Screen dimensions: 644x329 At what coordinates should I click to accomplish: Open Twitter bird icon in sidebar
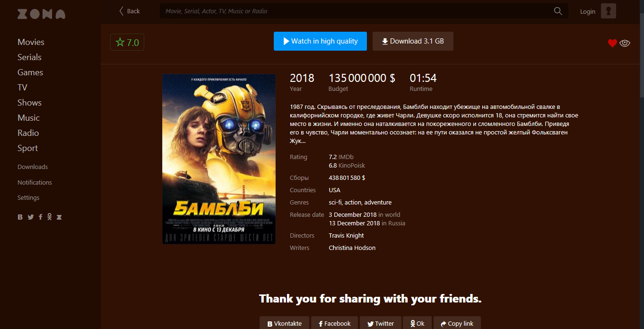[31, 217]
